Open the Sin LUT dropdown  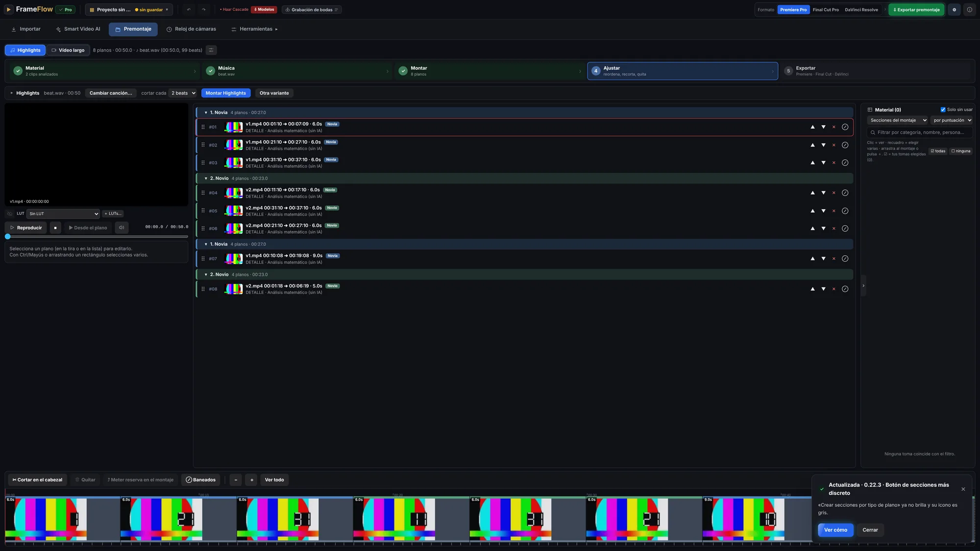[x=63, y=214]
